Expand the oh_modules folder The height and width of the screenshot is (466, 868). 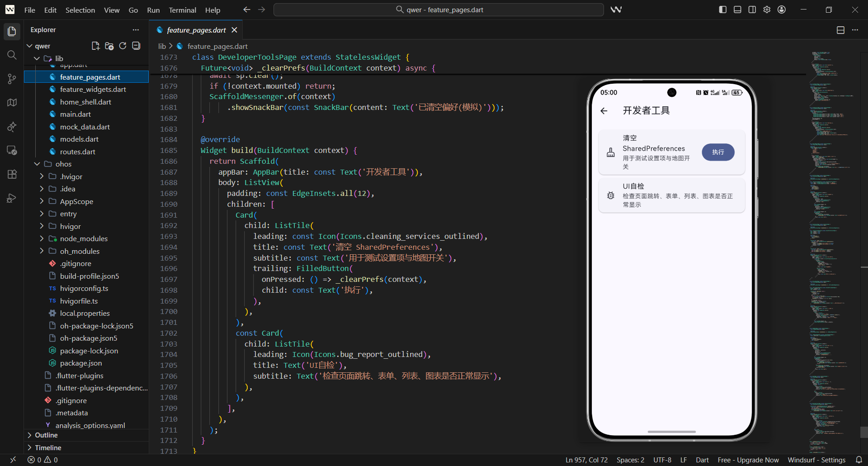(x=42, y=251)
